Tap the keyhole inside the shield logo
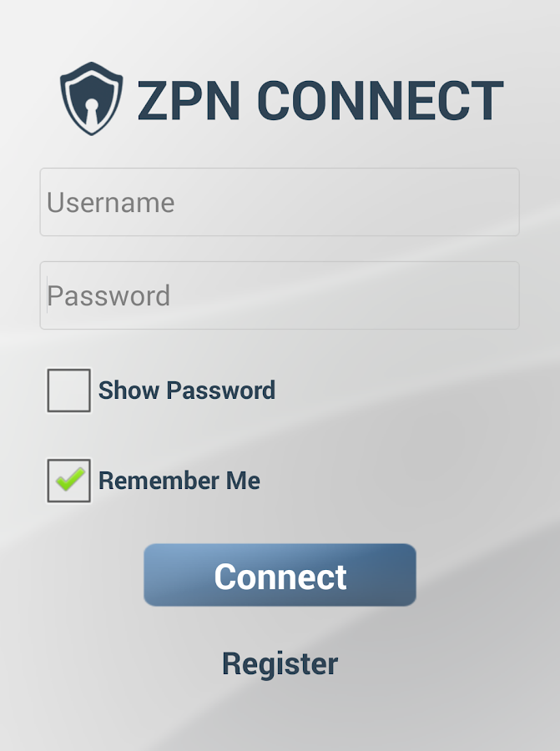 [92, 109]
